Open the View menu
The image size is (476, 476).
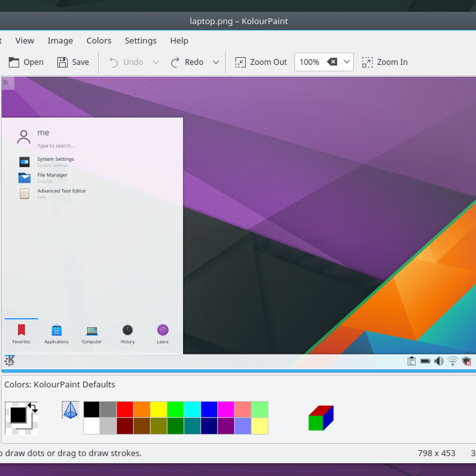[25, 40]
